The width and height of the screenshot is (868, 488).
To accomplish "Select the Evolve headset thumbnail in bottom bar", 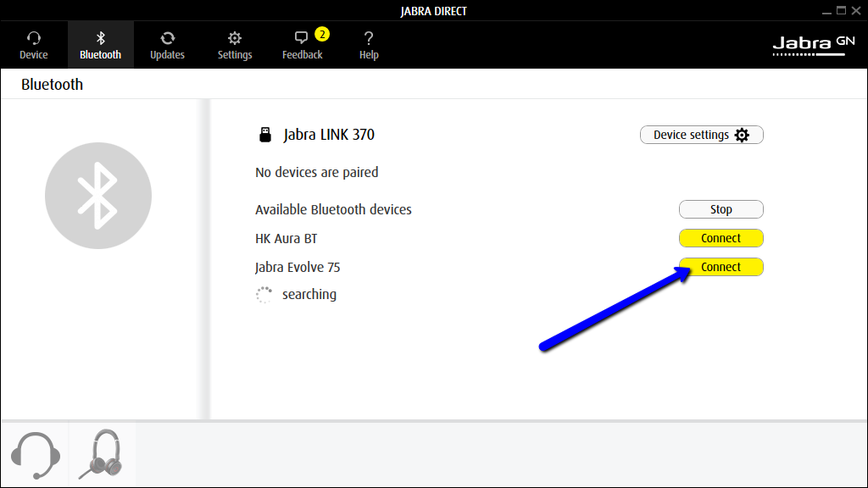I will tap(102, 455).
